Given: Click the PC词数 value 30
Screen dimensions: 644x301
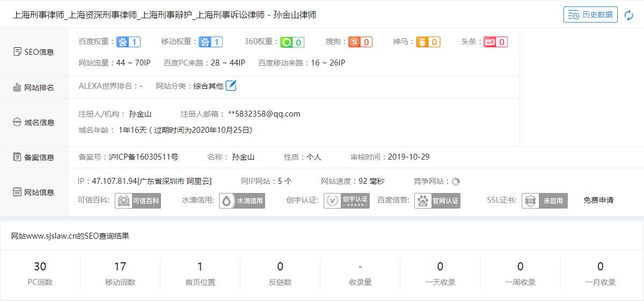Looking at the screenshot, I should pyautogui.click(x=40, y=267).
